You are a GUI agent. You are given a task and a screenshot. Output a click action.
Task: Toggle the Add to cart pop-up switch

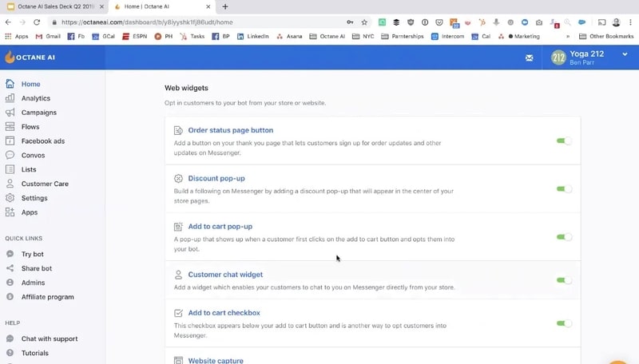tap(564, 237)
